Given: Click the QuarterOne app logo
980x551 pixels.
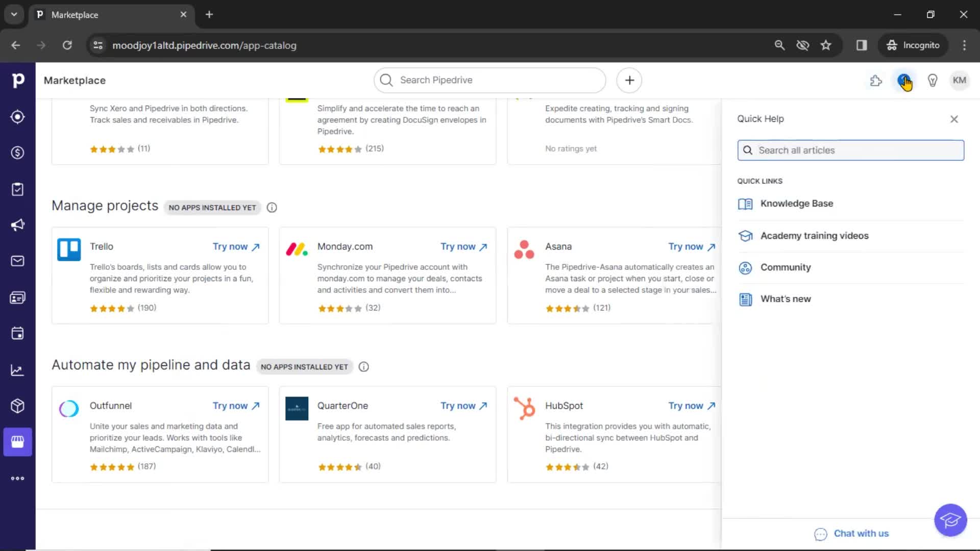Looking at the screenshot, I should point(297,409).
